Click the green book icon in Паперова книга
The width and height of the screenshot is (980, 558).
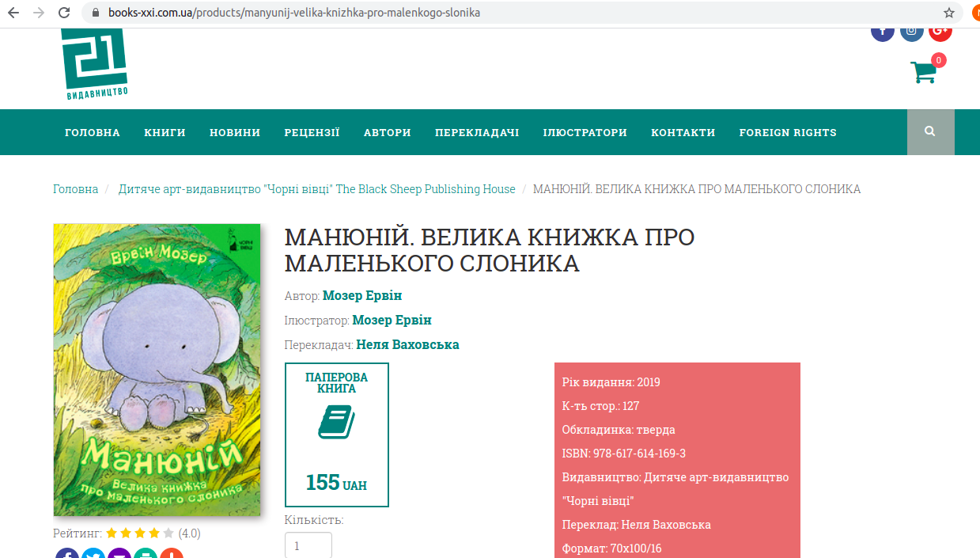(336, 422)
